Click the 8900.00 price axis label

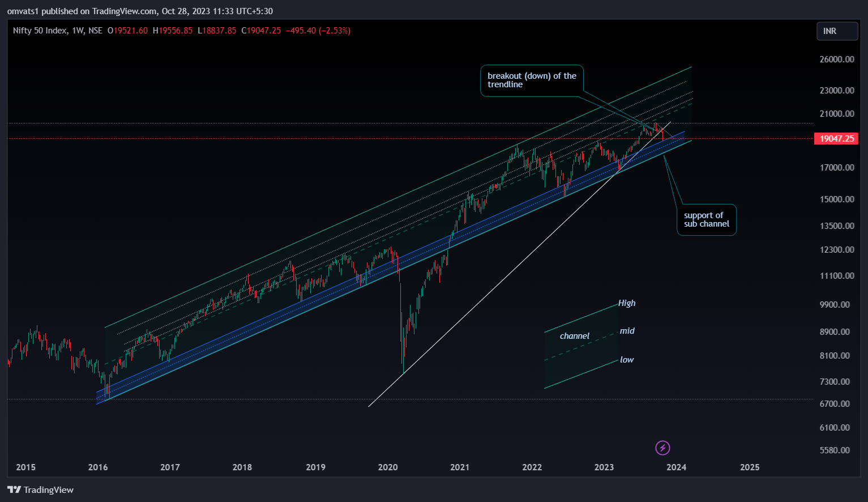[835, 332]
